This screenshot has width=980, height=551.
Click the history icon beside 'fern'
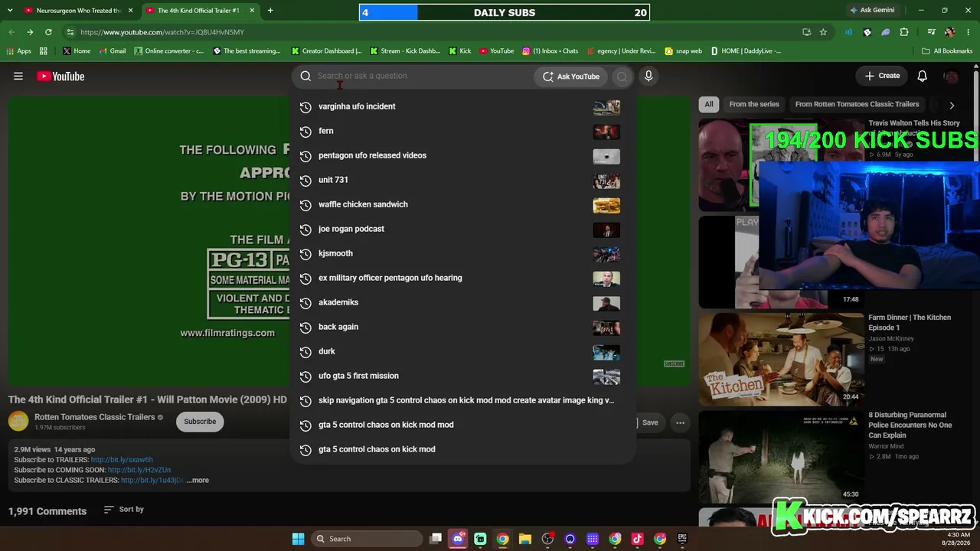[305, 132]
